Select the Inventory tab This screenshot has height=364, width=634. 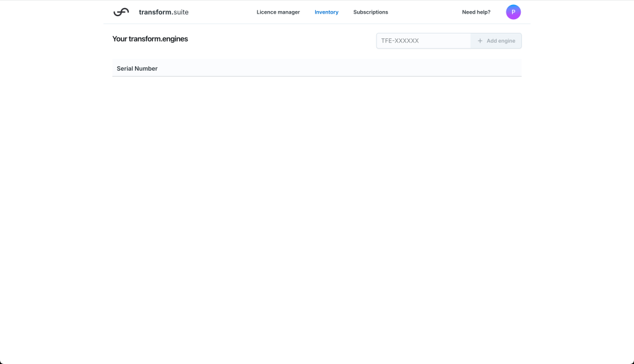[x=326, y=12]
